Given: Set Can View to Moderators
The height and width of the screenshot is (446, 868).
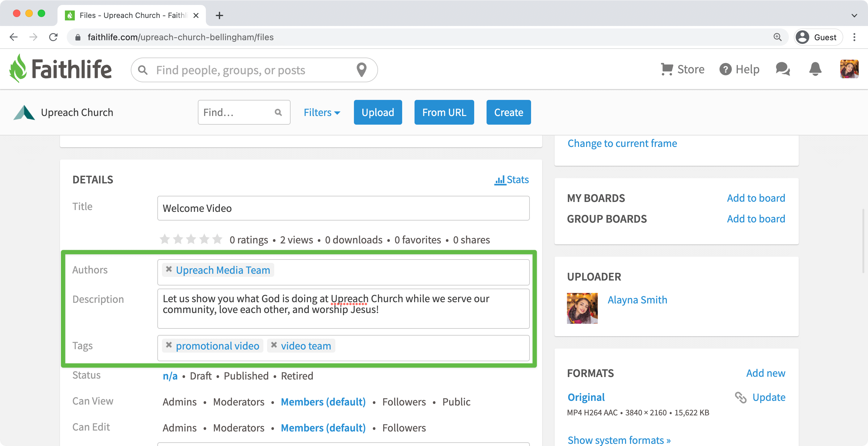Looking at the screenshot, I should tap(239, 402).
